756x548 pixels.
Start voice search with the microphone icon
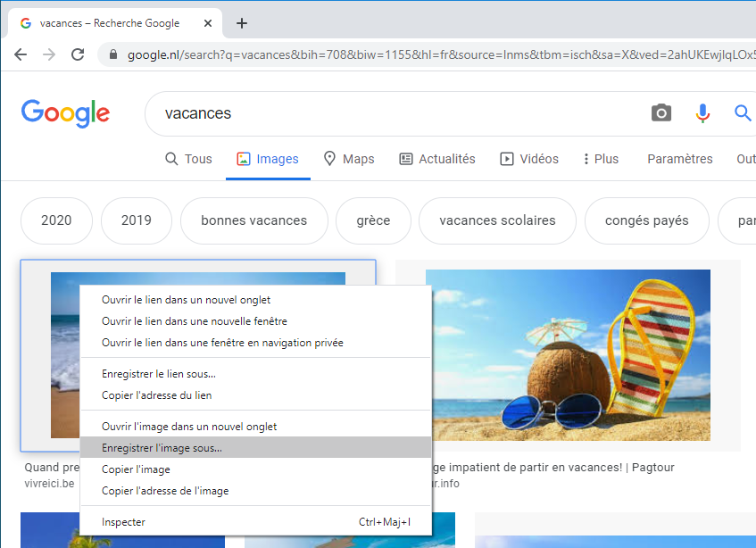click(702, 113)
